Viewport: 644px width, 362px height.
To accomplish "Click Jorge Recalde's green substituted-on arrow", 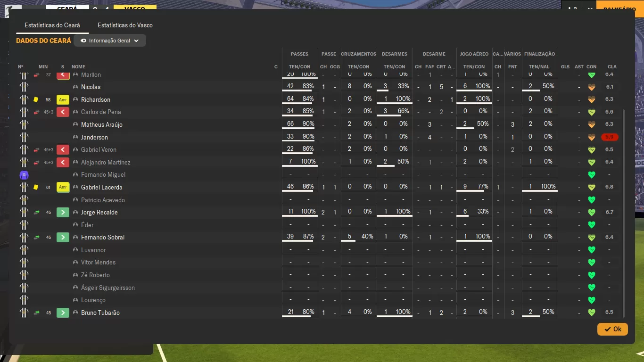I will pos(63,212).
